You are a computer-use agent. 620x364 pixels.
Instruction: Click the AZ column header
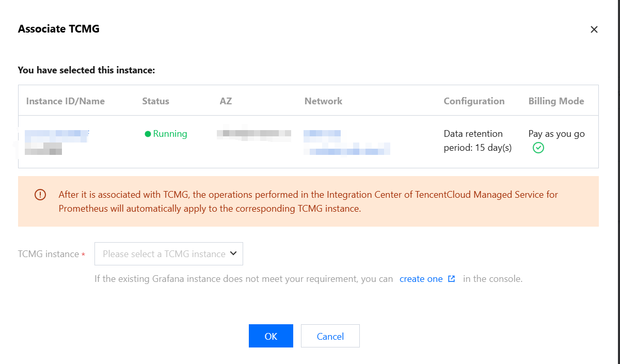point(226,101)
